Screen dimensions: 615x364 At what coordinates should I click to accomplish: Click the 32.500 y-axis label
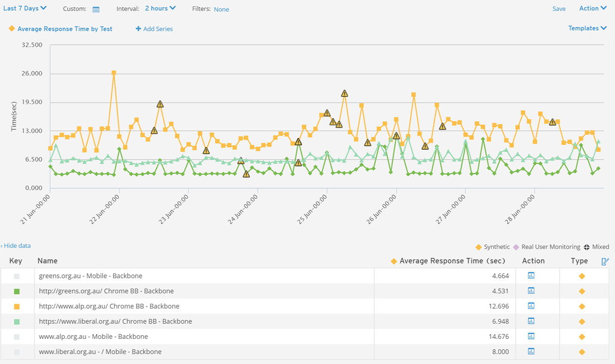(33, 45)
